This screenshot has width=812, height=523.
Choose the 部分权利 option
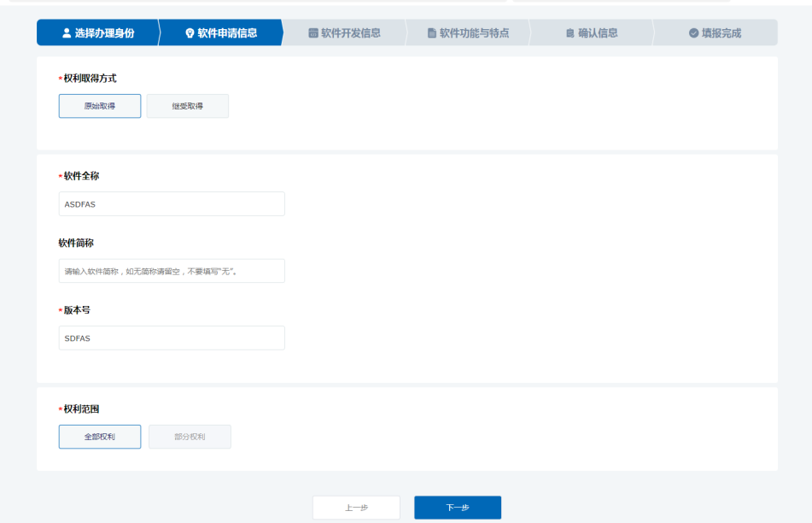point(190,437)
